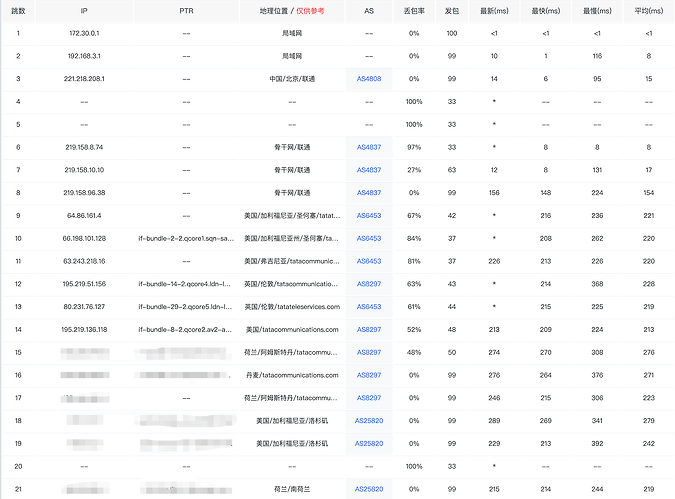675x499 pixels.
Task: Click the 跳数 column header
Action: coord(18,11)
